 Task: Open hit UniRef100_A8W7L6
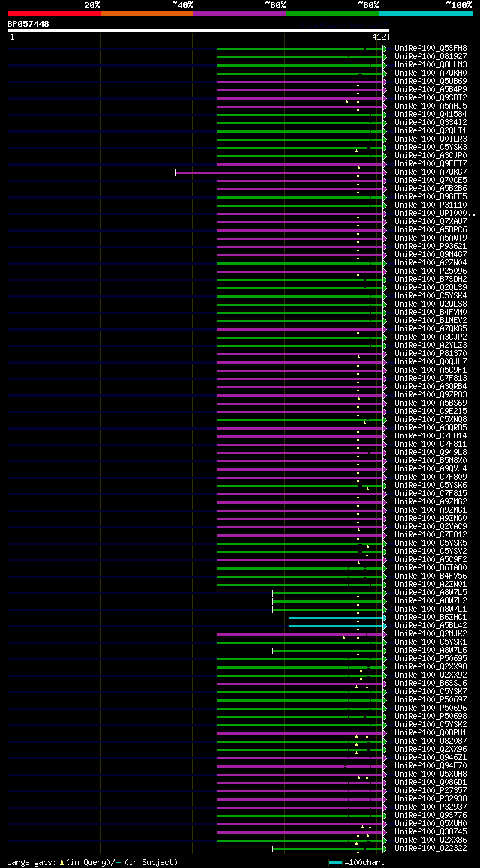point(430,651)
